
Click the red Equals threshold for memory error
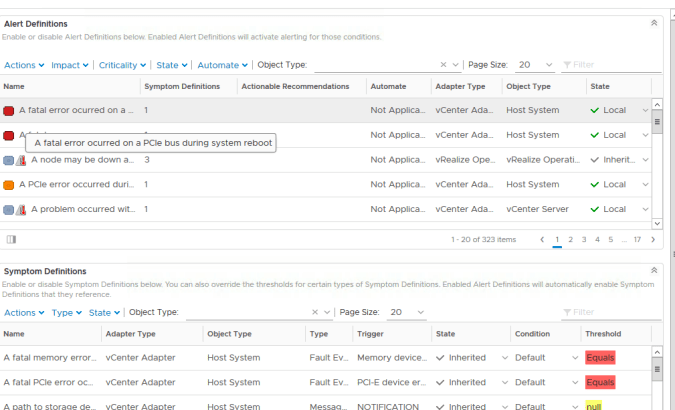(601, 357)
